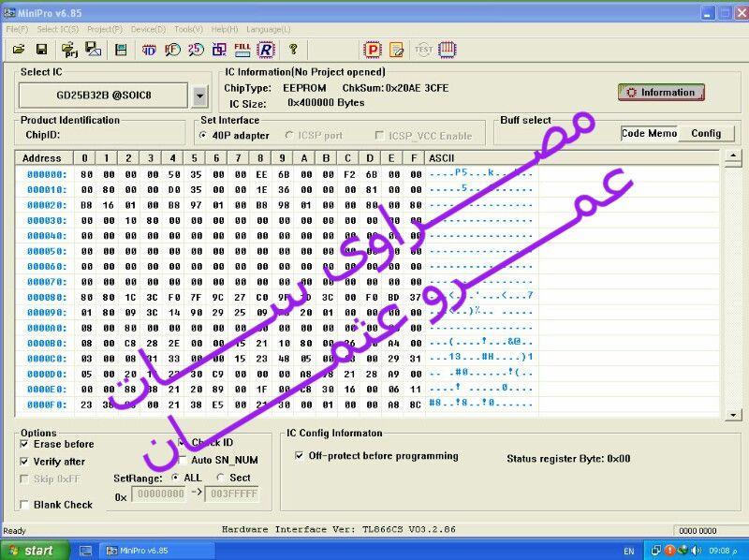Switch buffer to Config
This screenshot has width=749, height=560.
[706, 133]
